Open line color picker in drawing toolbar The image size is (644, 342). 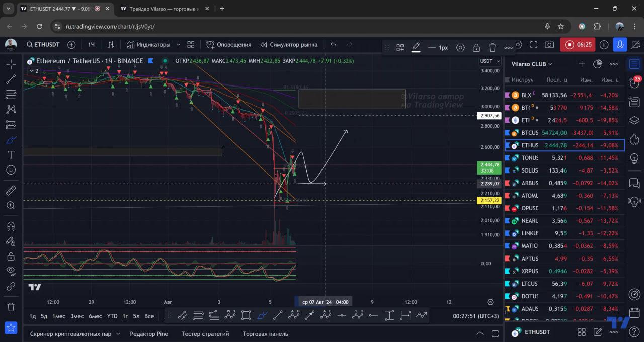point(416,48)
